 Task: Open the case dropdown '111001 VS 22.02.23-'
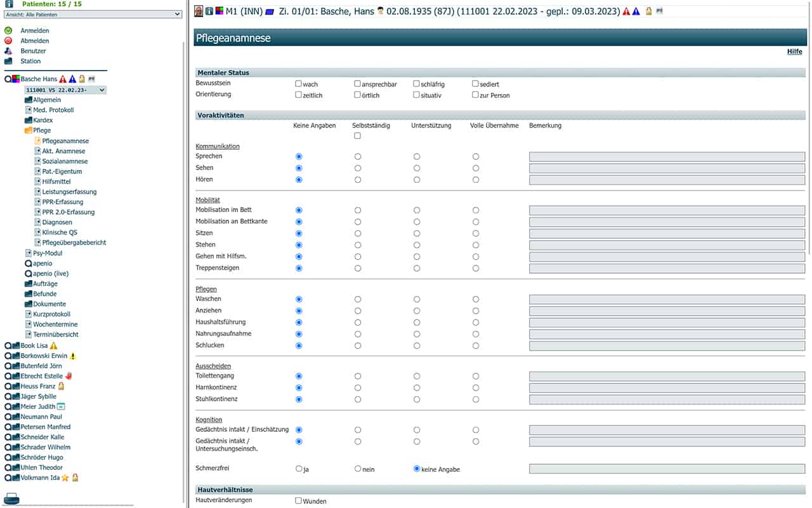click(65, 90)
